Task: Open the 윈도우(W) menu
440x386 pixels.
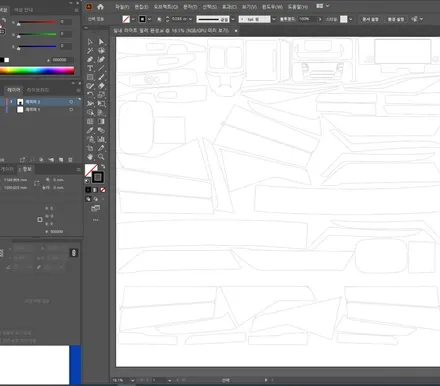Action: (272, 7)
